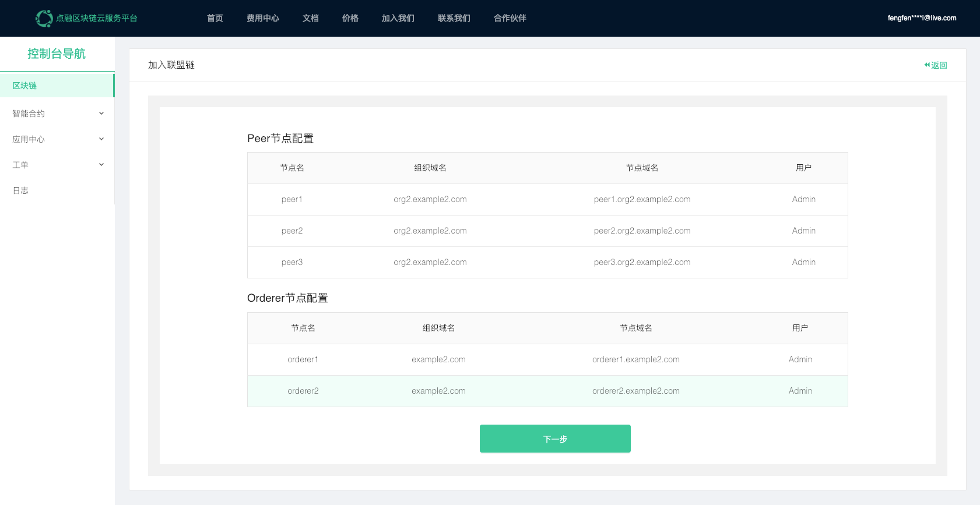This screenshot has width=980, height=505.
Task: Click Admin in peer1 row
Action: (x=803, y=199)
